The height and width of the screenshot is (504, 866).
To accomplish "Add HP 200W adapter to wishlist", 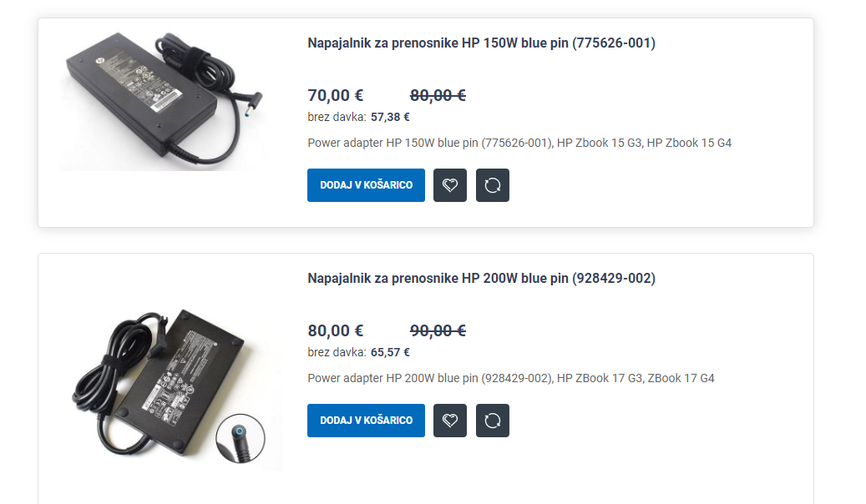I will [x=449, y=420].
